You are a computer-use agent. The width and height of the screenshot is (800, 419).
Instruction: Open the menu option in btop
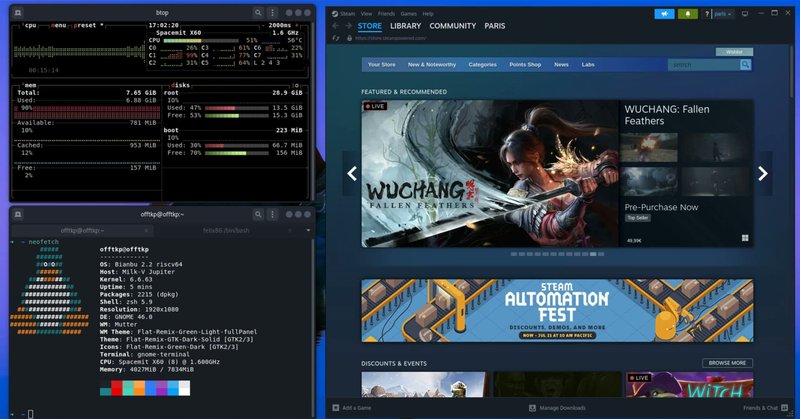(60, 25)
